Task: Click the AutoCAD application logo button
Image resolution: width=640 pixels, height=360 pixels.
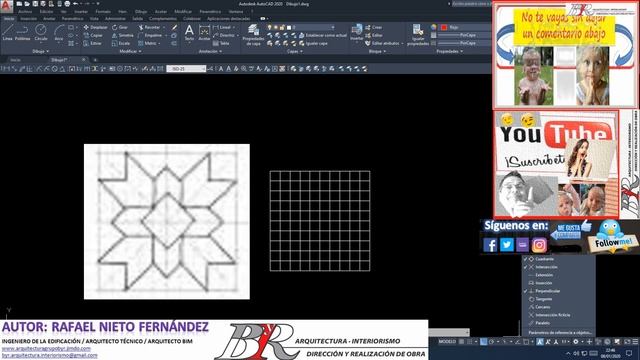Action: 6,6
